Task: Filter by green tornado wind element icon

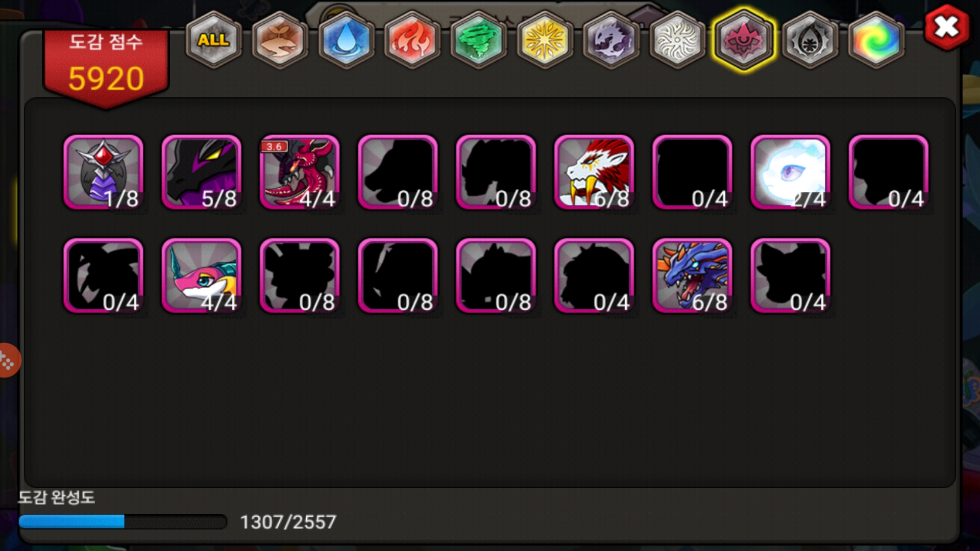Action: pyautogui.click(x=478, y=40)
